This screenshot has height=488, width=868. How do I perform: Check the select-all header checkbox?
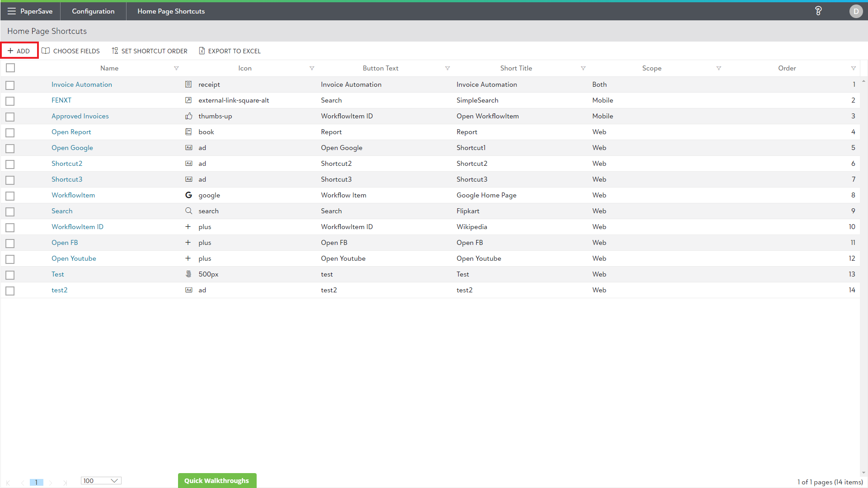tap(10, 68)
